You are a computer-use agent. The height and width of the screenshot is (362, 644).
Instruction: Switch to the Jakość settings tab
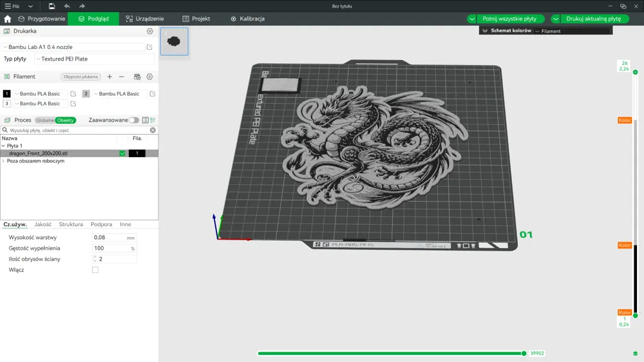coord(43,224)
